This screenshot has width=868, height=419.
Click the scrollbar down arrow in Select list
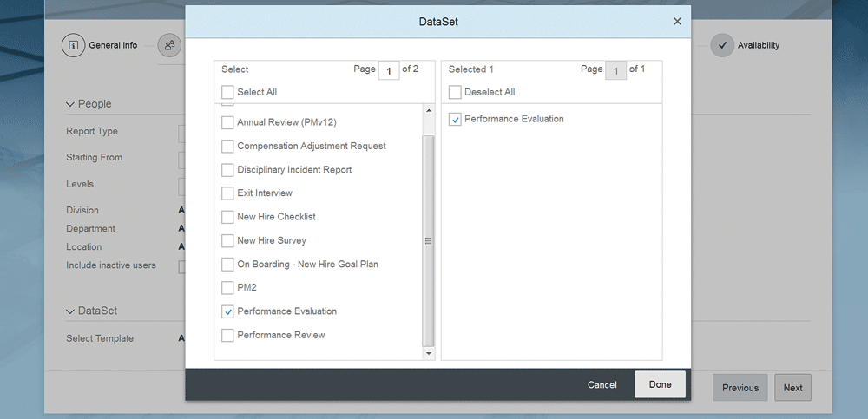(x=429, y=352)
